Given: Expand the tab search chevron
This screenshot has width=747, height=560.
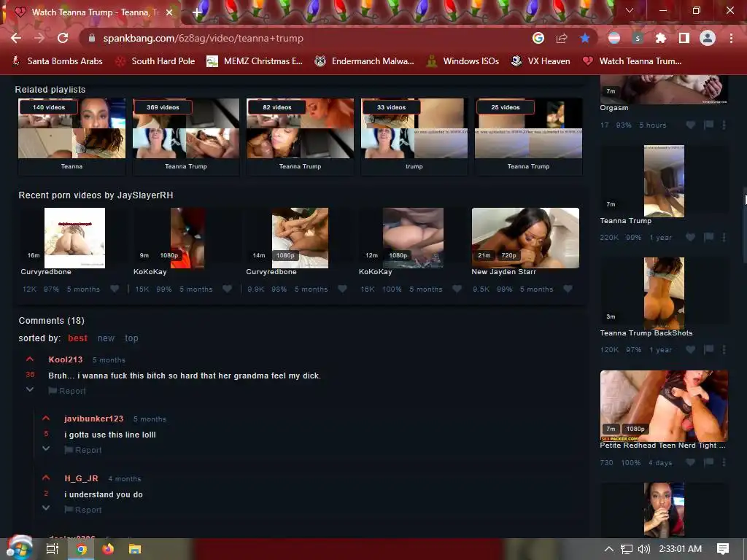Looking at the screenshot, I should (630, 10).
